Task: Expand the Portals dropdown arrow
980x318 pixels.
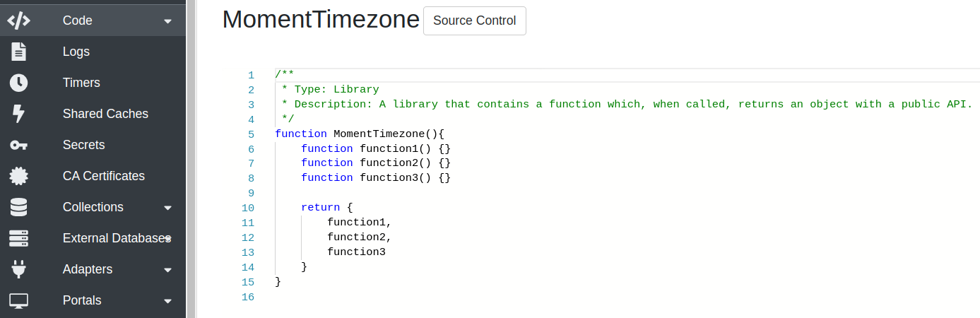Action: coord(167,301)
